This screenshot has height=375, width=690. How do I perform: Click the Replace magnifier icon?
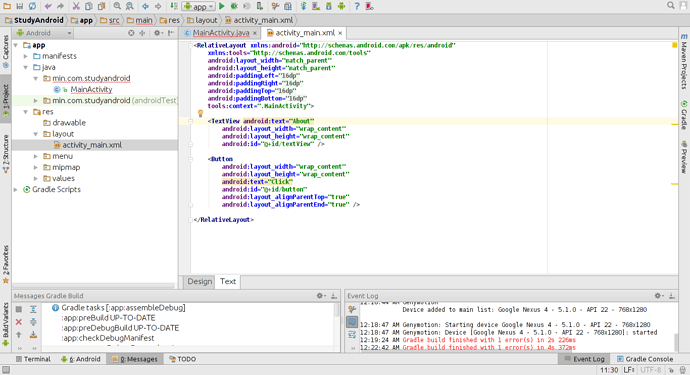[130, 6]
